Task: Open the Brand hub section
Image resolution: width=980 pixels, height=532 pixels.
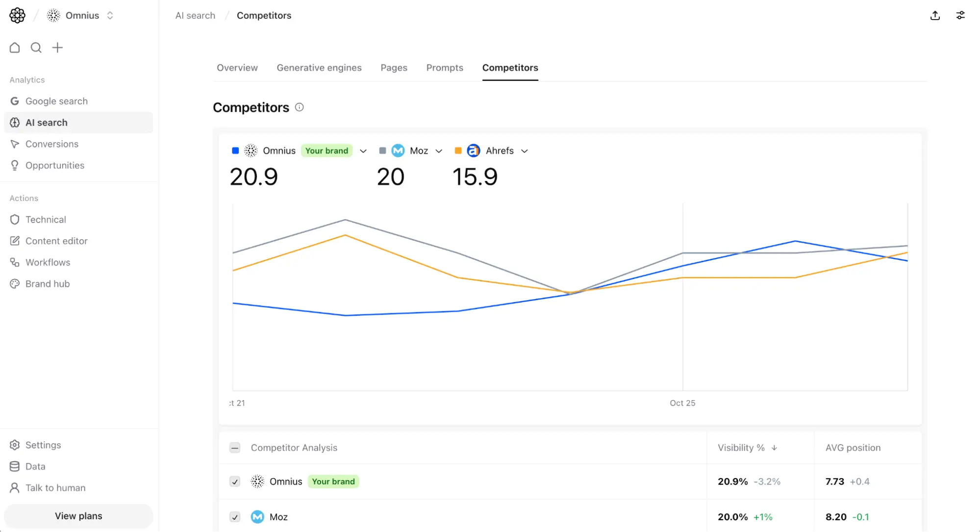Action: tap(48, 283)
